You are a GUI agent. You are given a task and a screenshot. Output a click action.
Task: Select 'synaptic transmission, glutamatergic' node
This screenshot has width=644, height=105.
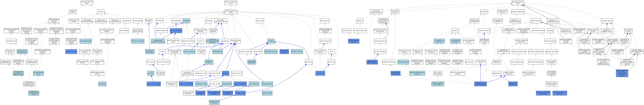point(543,93)
